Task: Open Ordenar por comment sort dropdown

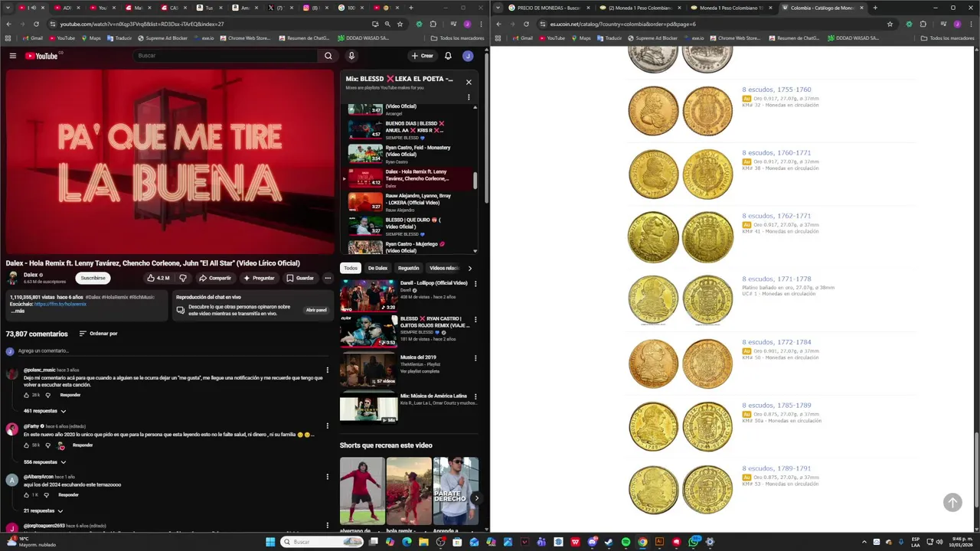Action: [x=99, y=334]
